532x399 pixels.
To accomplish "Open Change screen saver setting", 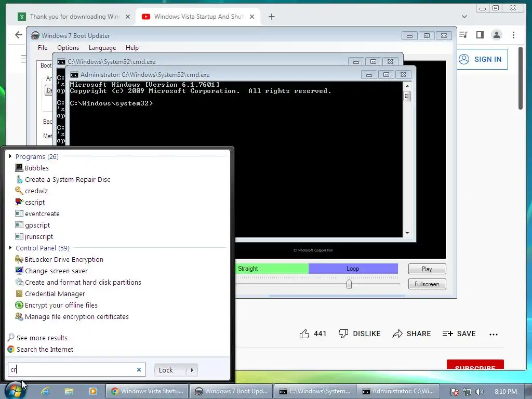I will tap(51, 271).
